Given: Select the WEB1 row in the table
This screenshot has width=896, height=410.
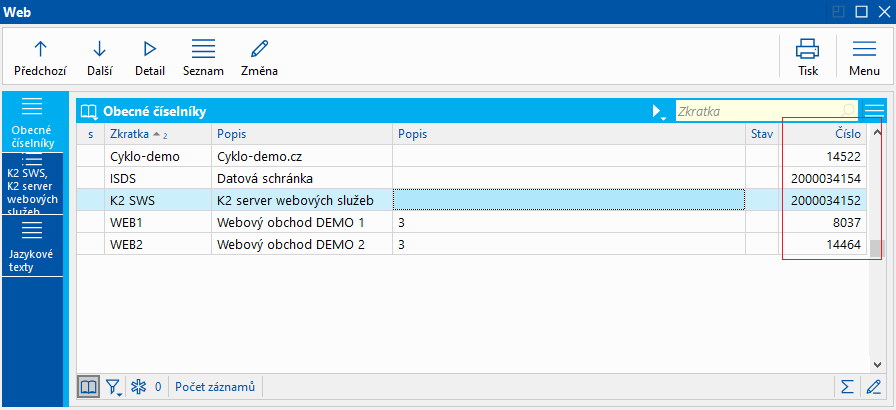Looking at the screenshot, I should pyautogui.click(x=160, y=222).
